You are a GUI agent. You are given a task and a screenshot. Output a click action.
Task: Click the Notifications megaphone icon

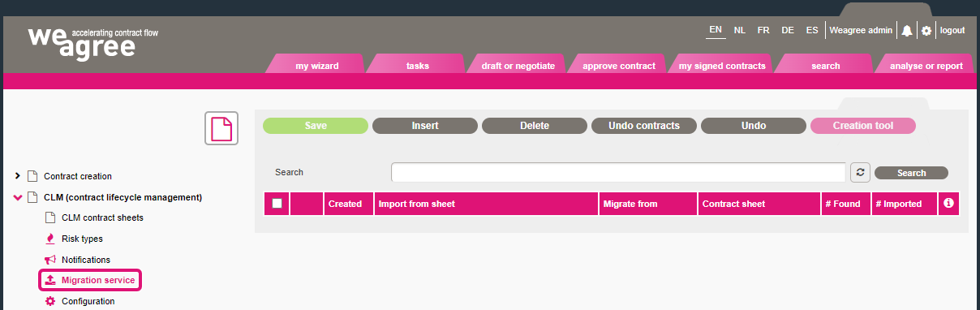50,260
